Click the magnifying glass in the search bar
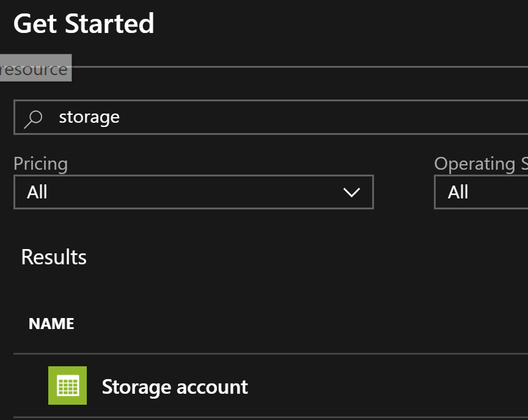 (34, 117)
